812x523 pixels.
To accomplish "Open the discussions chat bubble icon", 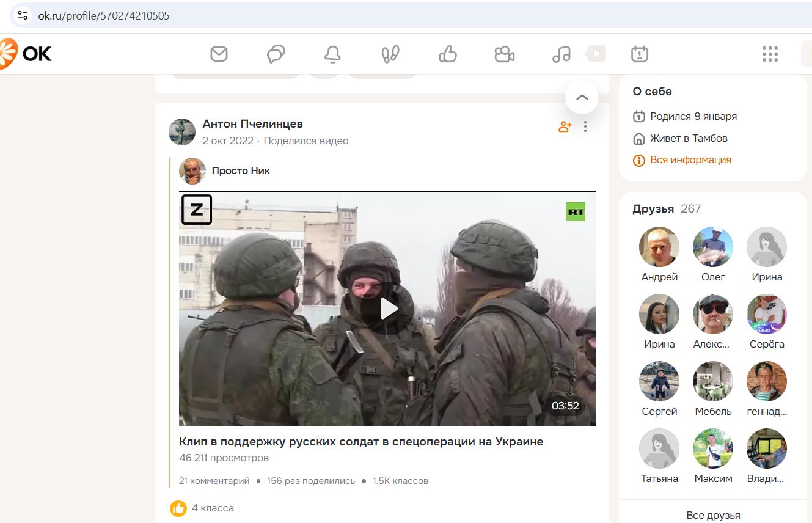I will pyautogui.click(x=276, y=54).
